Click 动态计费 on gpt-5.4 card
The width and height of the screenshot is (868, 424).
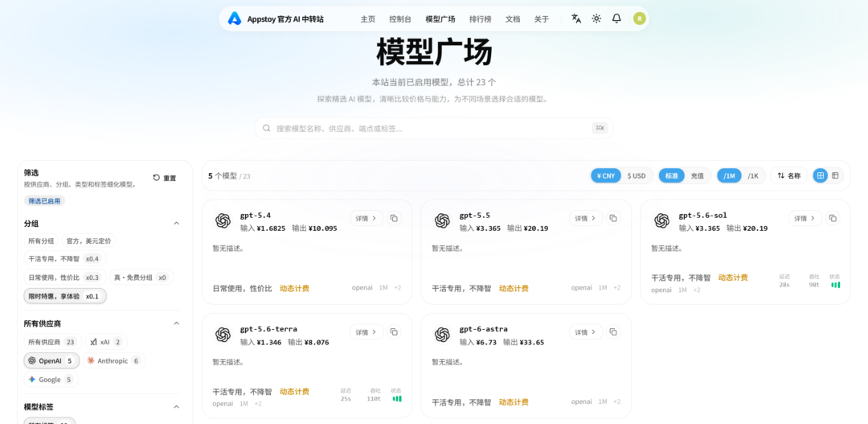click(294, 288)
